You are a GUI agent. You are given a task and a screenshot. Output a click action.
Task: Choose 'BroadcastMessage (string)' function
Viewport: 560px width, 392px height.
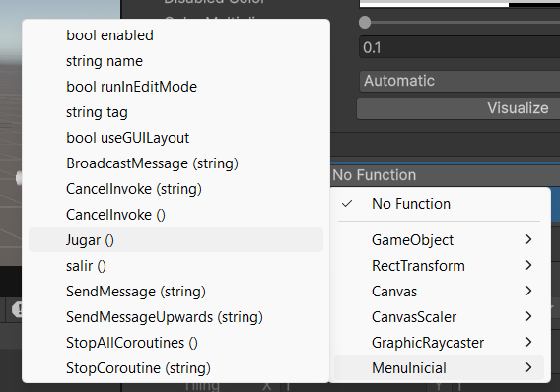(175, 163)
